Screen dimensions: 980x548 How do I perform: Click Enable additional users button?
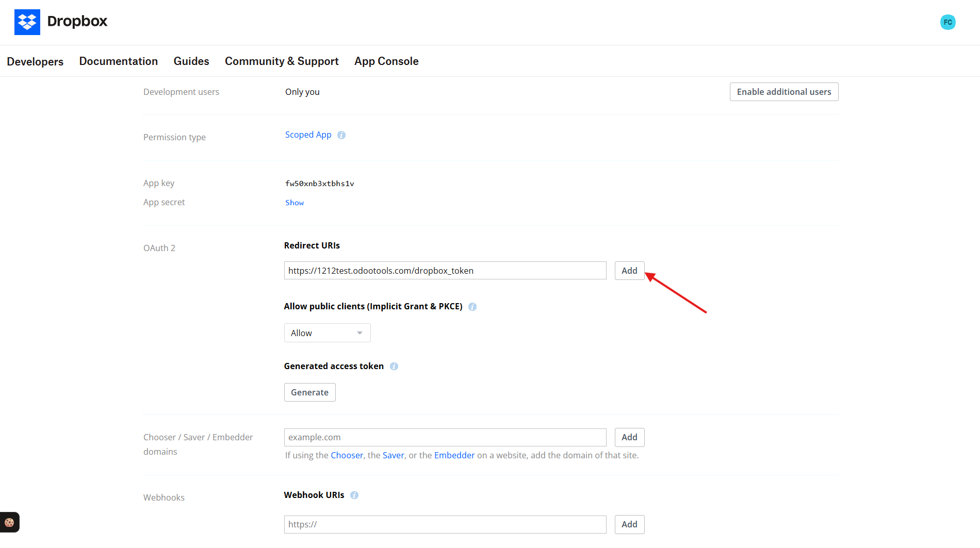click(783, 92)
